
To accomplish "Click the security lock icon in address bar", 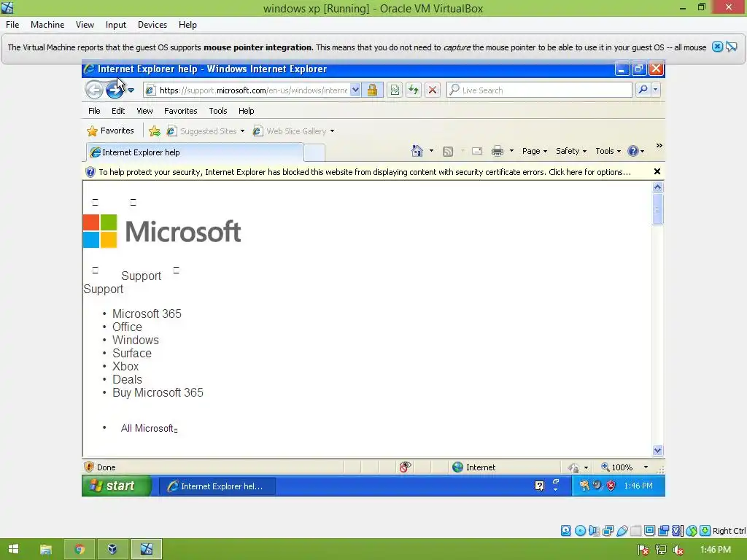I will 372,90.
